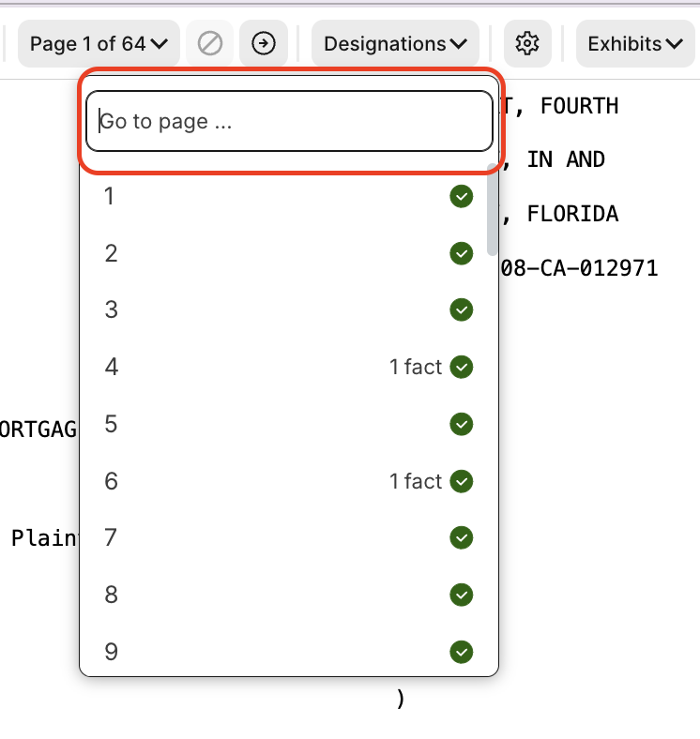Select page 6 in the list

point(112,481)
